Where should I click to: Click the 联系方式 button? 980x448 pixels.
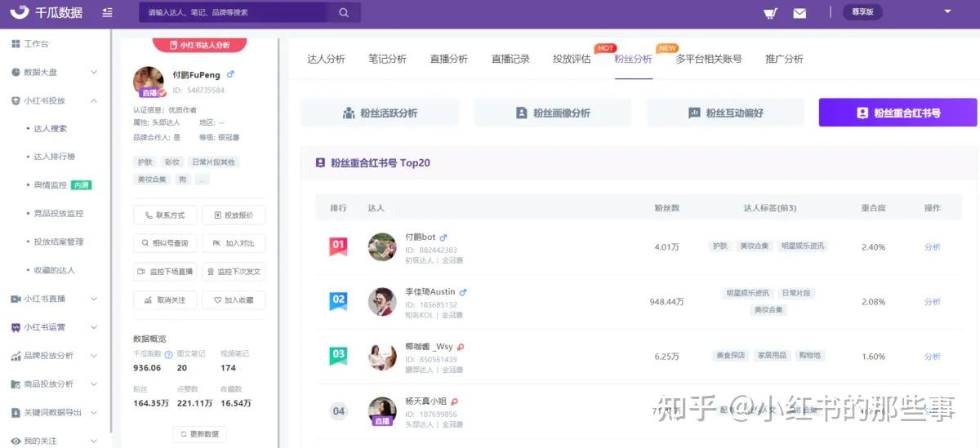click(x=165, y=215)
